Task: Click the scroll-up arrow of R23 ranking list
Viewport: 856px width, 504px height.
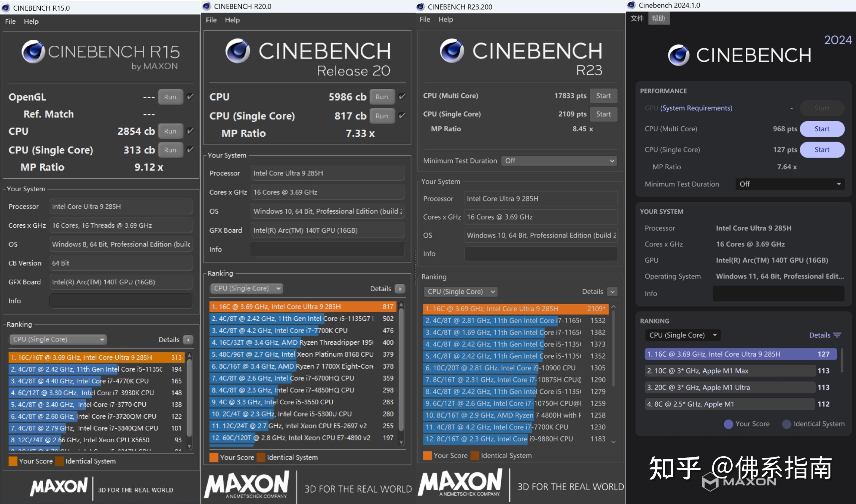Action: point(613,307)
